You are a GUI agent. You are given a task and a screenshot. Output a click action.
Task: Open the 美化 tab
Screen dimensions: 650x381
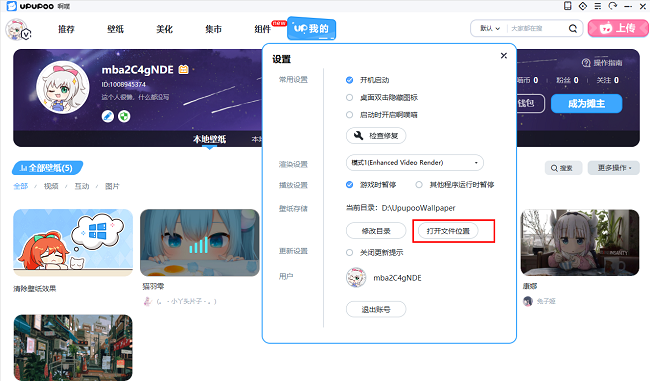pos(165,29)
